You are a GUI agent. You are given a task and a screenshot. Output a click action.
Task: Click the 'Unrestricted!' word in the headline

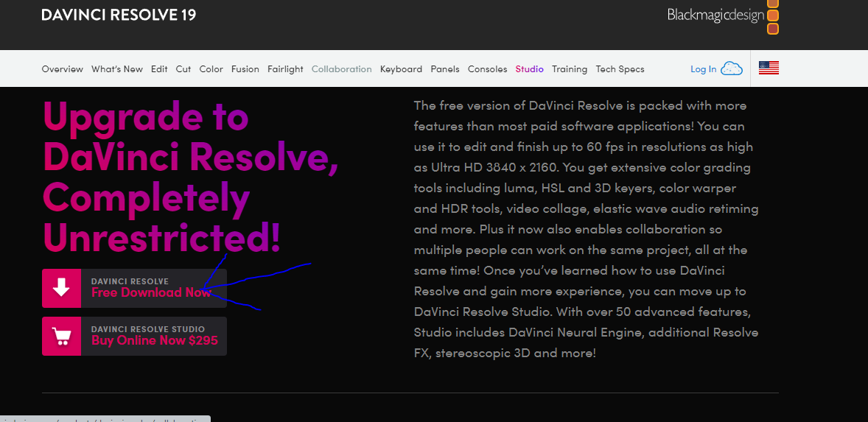tap(161, 238)
